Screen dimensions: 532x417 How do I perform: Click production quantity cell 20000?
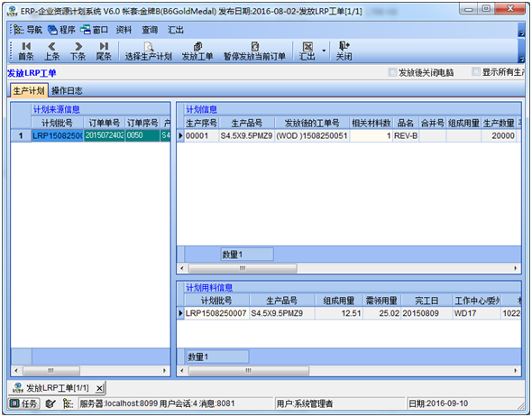coord(499,135)
